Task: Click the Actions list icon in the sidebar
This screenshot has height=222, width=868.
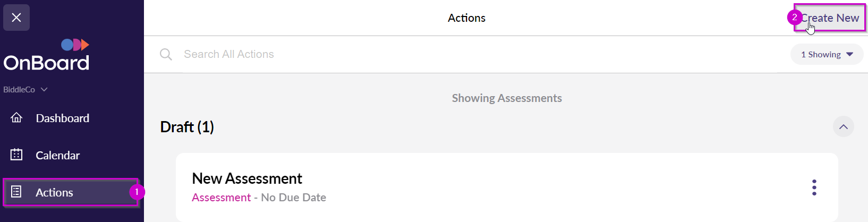Action: click(x=16, y=192)
